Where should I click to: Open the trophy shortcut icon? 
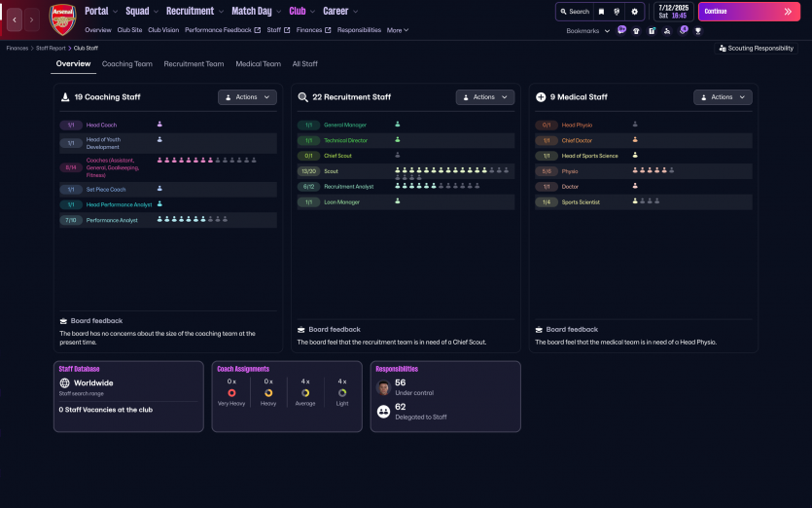pos(697,30)
